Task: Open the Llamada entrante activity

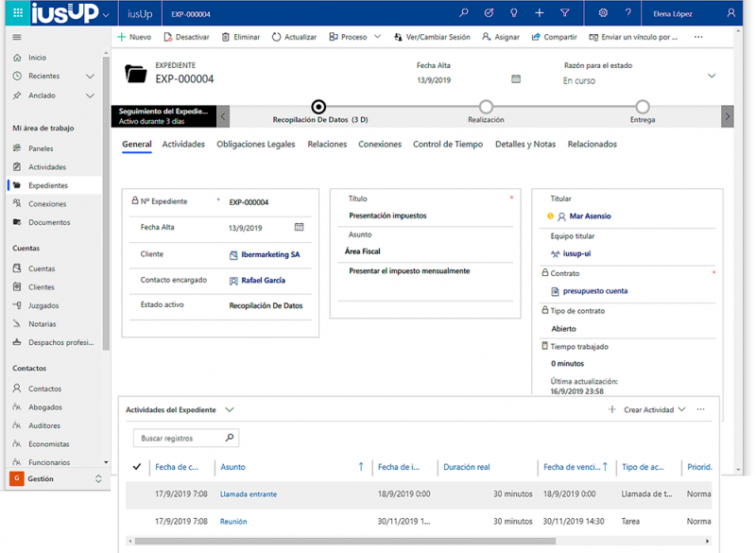Action: (249, 494)
